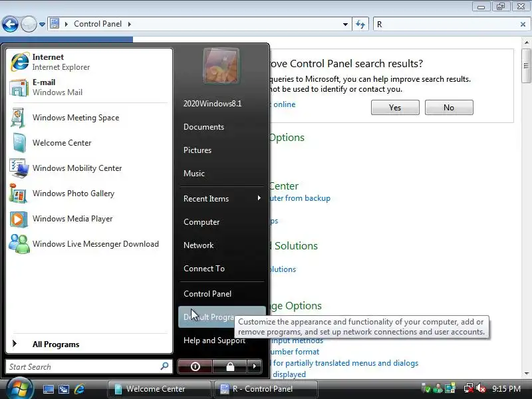Click the Start orb button
This screenshot has height=399, width=532.
click(x=19, y=389)
